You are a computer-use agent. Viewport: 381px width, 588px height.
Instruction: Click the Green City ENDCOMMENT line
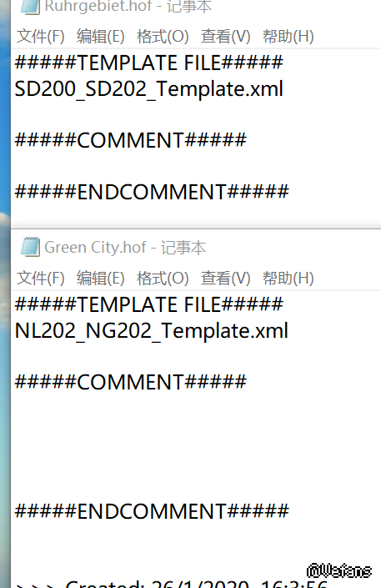pos(152,511)
